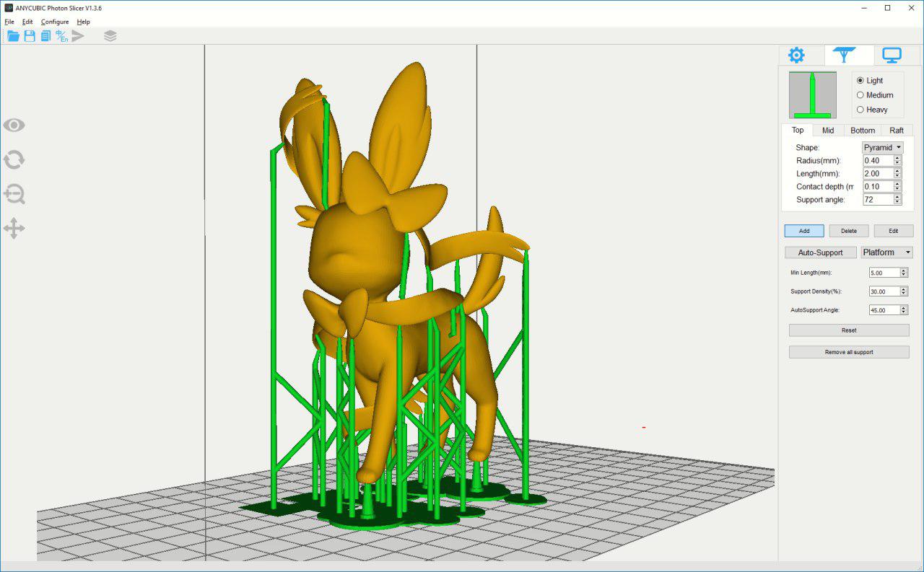This screenshot has height=572, width=924.
Task: Click the support preview thumbnail
Action: pyautogui.click(x=813, y=94)
